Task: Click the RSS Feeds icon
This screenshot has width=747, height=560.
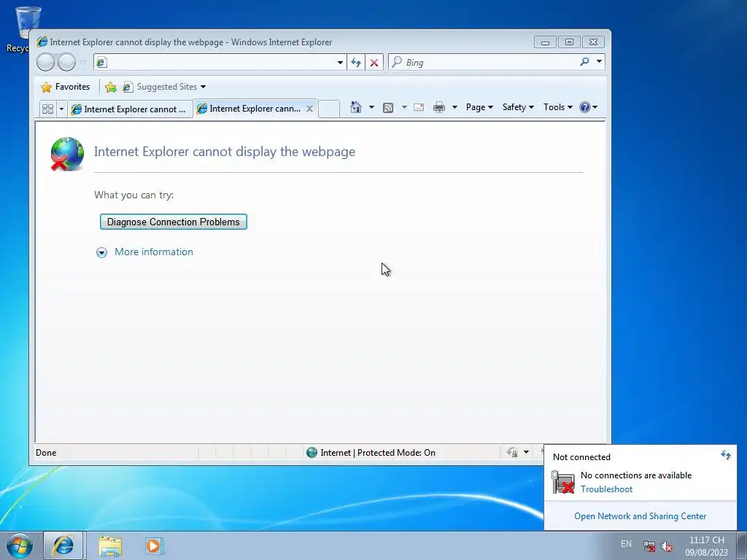Action: (x=388, y=108)
